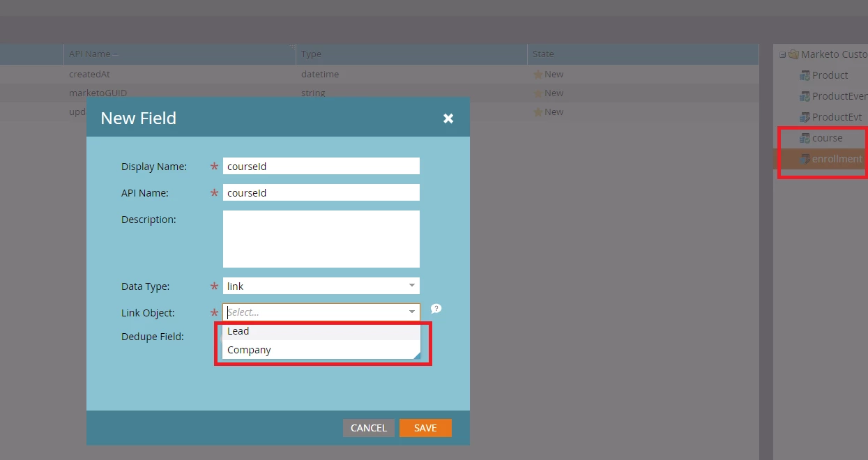The width and height of the screenshot is (868, 460).
Task: Click the enrollment object icon in tree
Action: pos(805,159)
